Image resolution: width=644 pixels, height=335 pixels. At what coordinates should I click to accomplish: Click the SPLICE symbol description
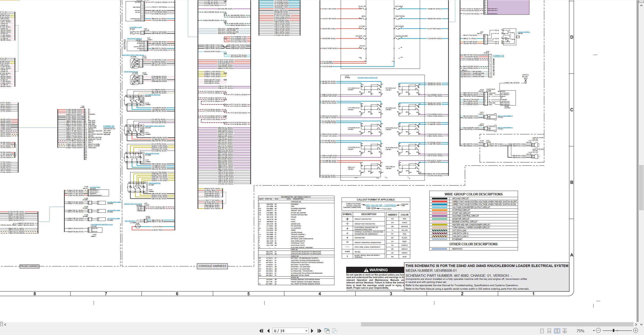click(x=357, y=252)
